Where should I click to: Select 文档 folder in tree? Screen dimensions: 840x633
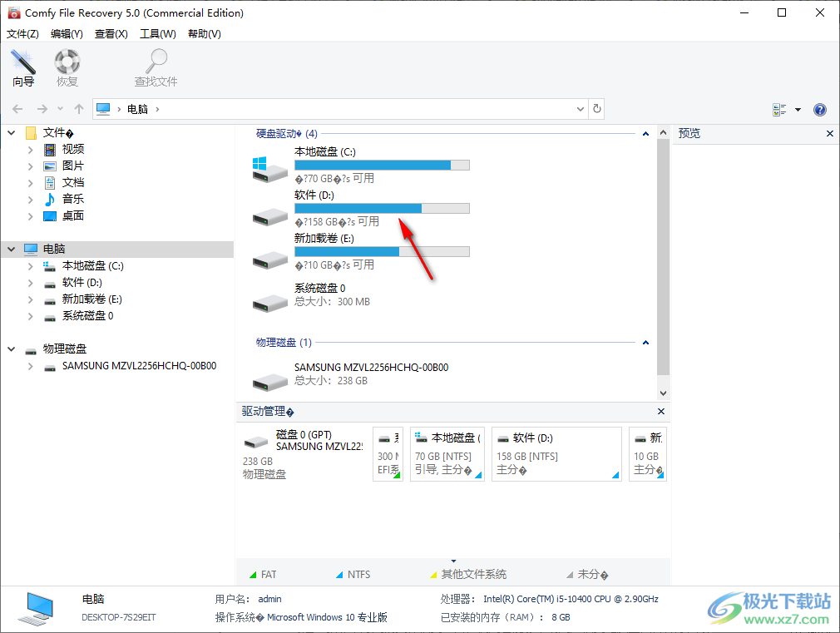73,182
